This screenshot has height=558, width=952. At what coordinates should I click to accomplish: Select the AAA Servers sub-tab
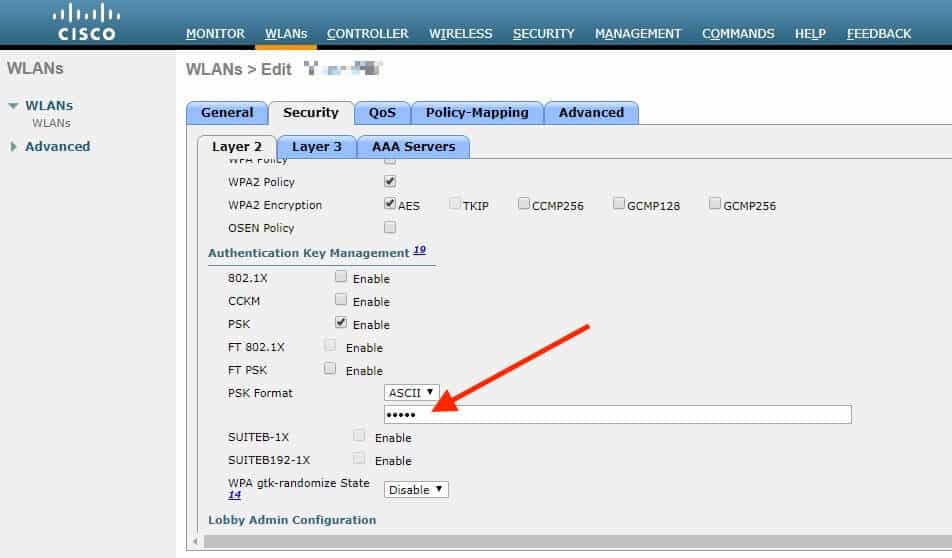[413, 147]
